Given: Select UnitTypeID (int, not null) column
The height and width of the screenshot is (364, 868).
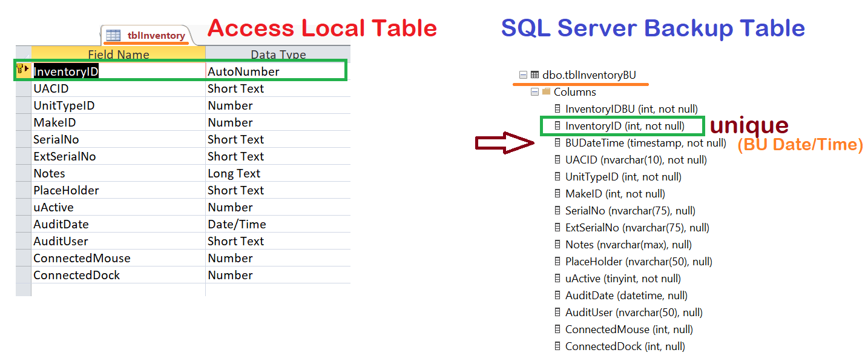Looking at the screenshot, I should pos(623,177).
